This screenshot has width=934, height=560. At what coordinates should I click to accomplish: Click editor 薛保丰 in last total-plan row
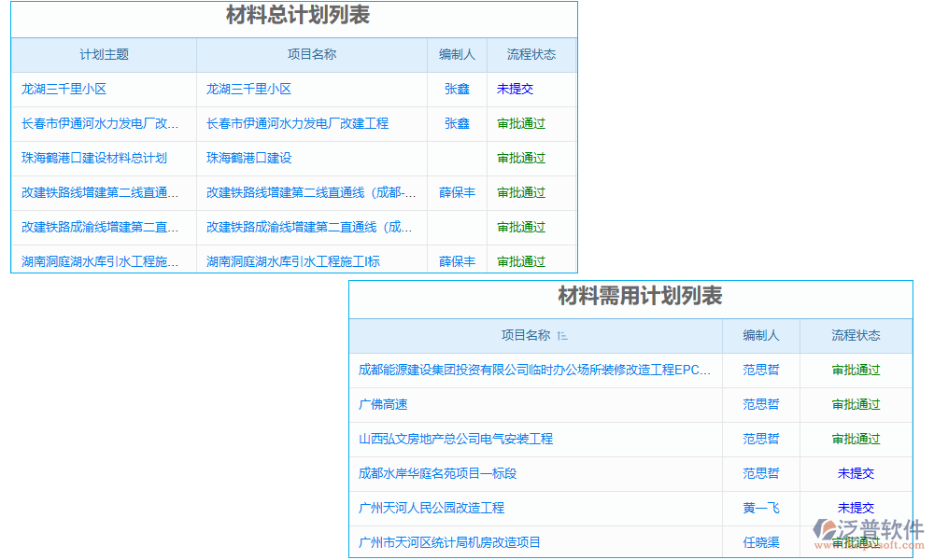pos(457,261)
